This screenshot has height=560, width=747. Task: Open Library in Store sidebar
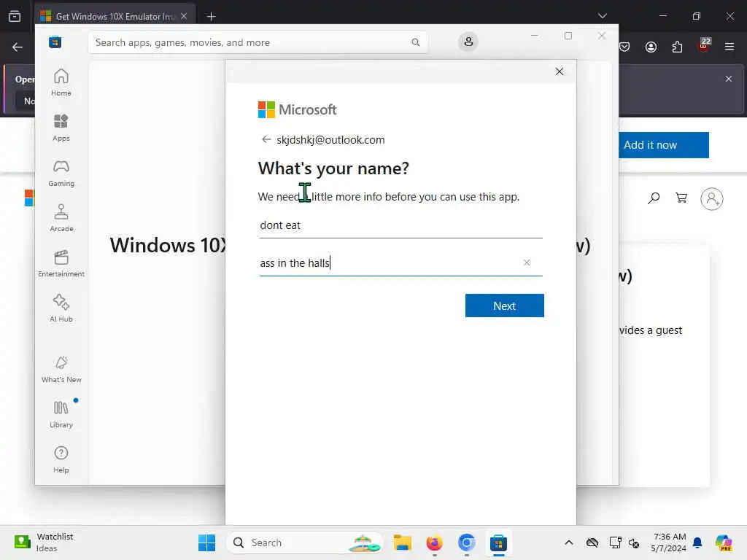61,414
